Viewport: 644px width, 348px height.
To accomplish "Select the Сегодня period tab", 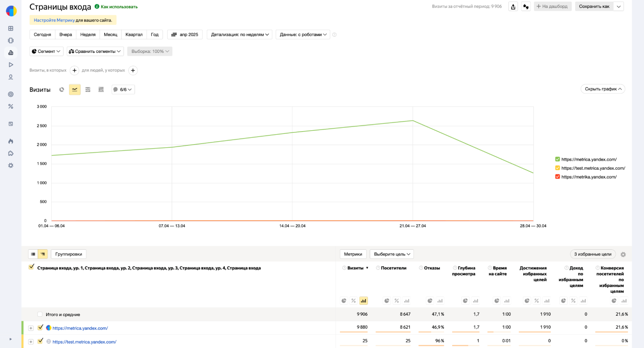I will pyautogui.click(x=42, y=35).
